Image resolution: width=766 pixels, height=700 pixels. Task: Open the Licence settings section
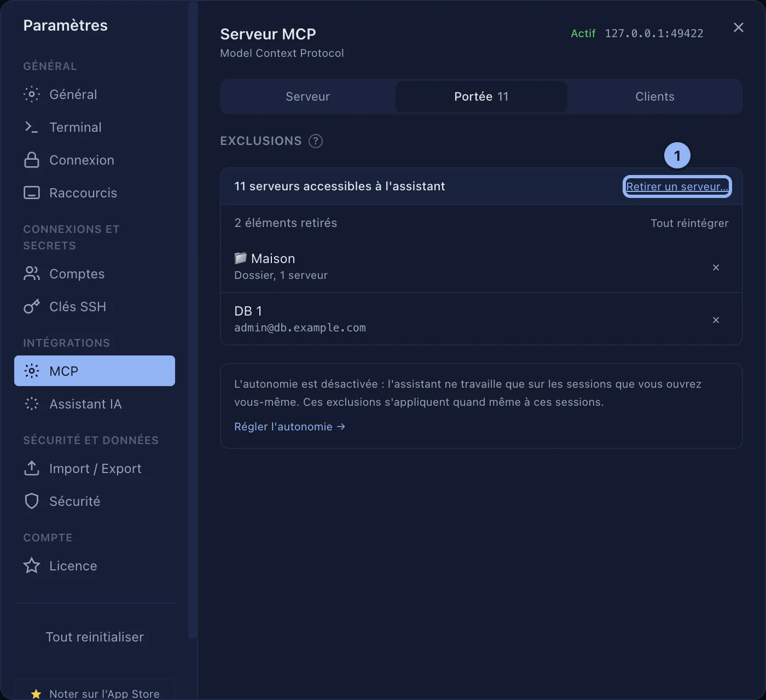pyautogui.click(x=95, y=566)
